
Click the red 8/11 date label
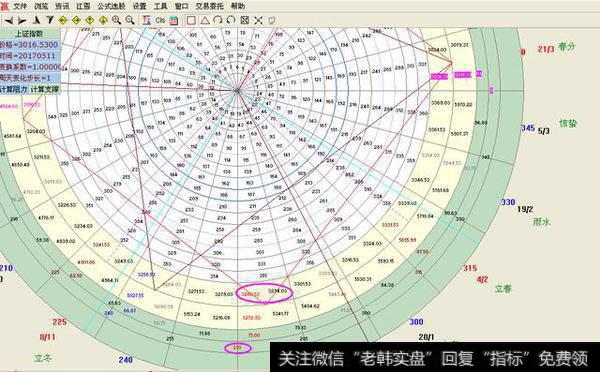click(x=47, y=337)
